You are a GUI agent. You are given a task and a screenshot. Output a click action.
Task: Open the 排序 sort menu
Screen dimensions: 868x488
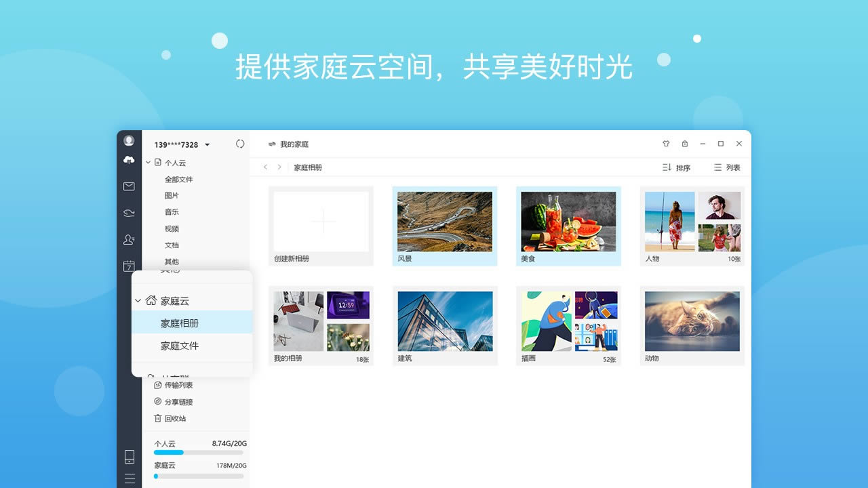pos(676,167)
